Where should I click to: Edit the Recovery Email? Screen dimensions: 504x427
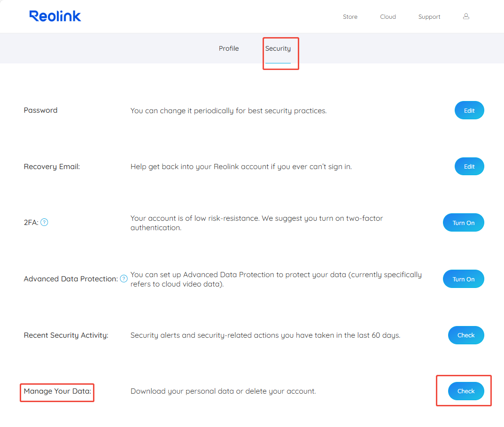pos(469,166)
